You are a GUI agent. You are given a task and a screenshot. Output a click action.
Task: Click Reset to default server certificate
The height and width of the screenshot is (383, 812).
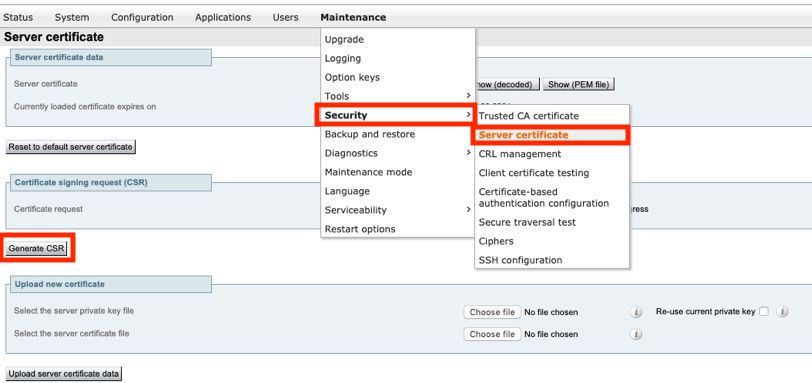click(x=70, y=147)
